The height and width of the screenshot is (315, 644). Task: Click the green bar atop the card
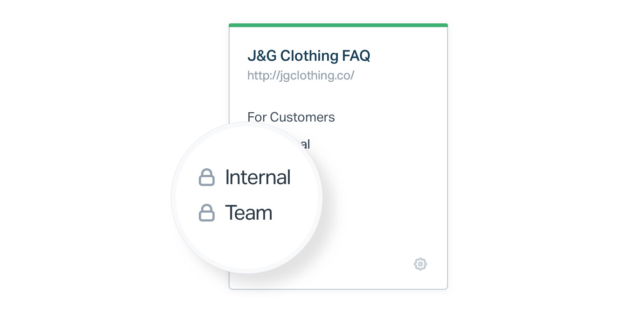pyautogui.click(x=338, y=25)
